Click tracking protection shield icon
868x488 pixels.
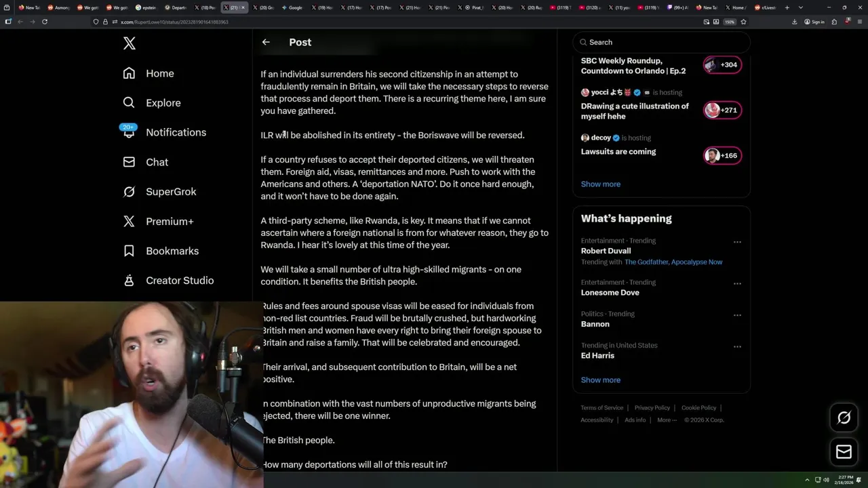(96, 22)
